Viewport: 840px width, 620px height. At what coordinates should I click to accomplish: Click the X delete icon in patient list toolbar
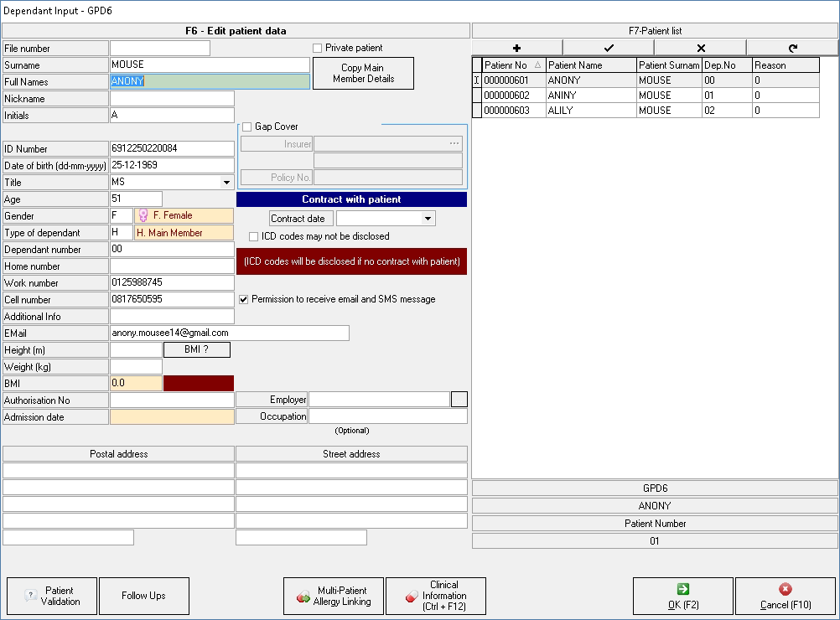pyautogui.click(x=701, y=48)
